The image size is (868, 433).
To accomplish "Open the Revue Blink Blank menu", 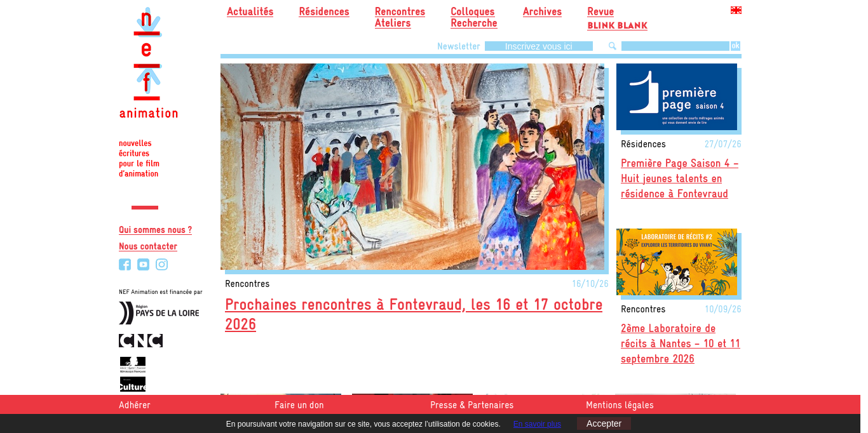I will [x=617, y=18].
